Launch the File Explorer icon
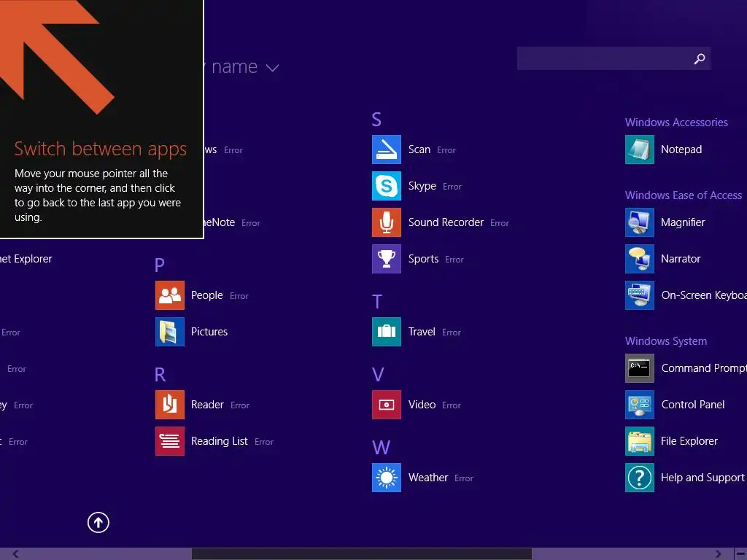The image size is (747, 560). click(x=639, y=441)
